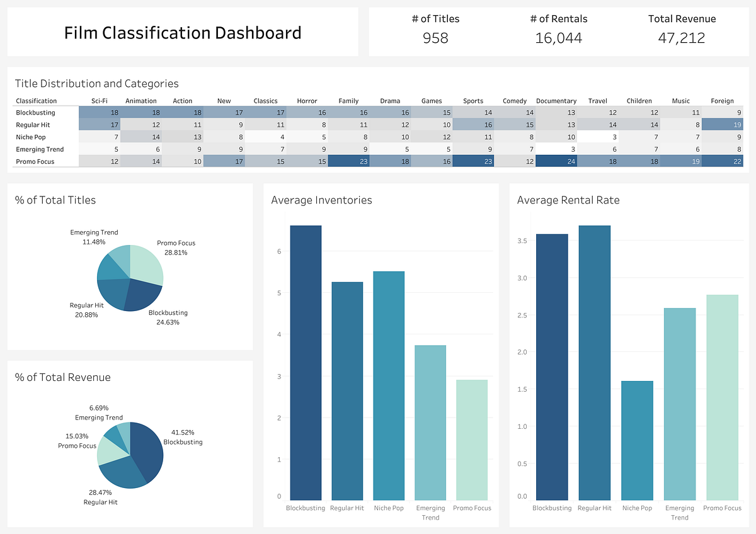This screenshot has height=534, width=756.
Task: Select the Documentary column header
Action: click(556, 101)
